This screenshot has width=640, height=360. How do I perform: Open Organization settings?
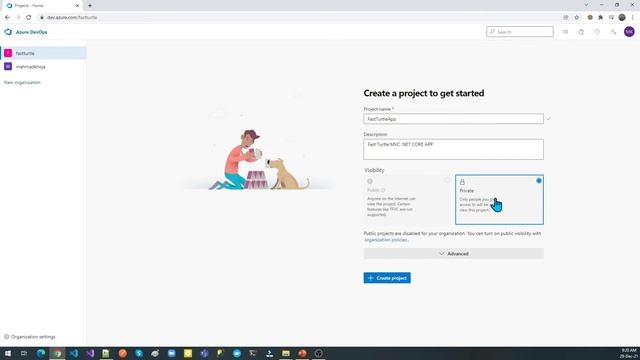tap(29, 337)
